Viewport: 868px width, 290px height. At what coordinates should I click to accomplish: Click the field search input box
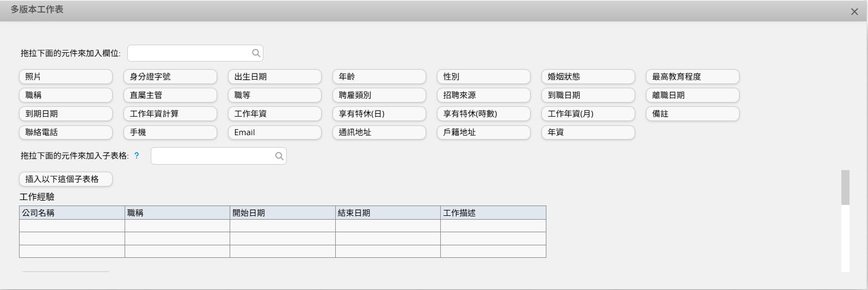pos(188,53)
